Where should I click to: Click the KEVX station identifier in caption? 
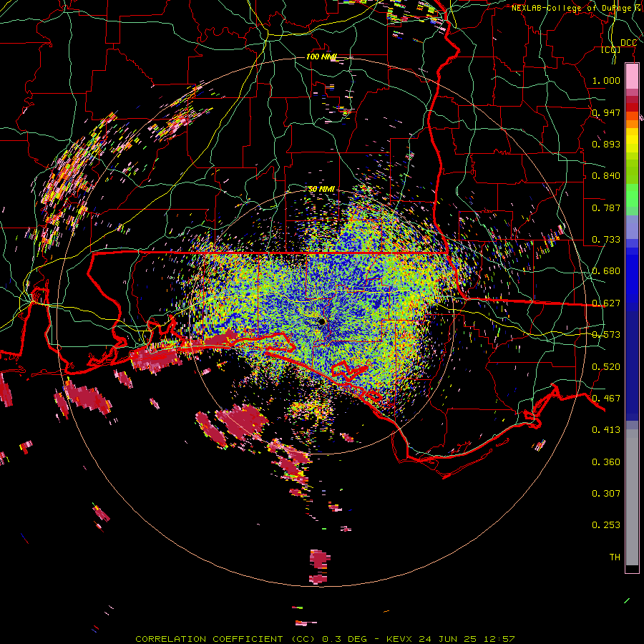tap(401, 639)
